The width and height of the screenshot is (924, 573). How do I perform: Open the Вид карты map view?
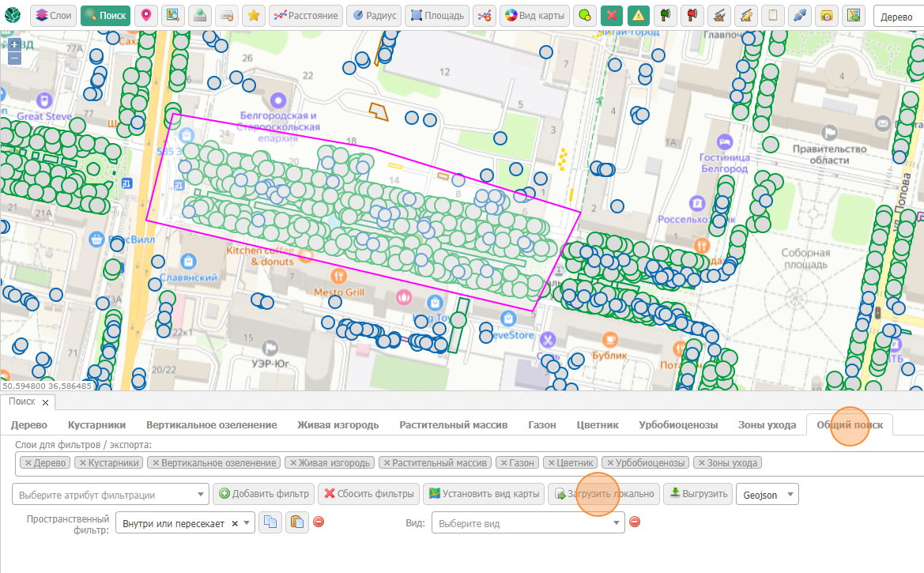535,16
